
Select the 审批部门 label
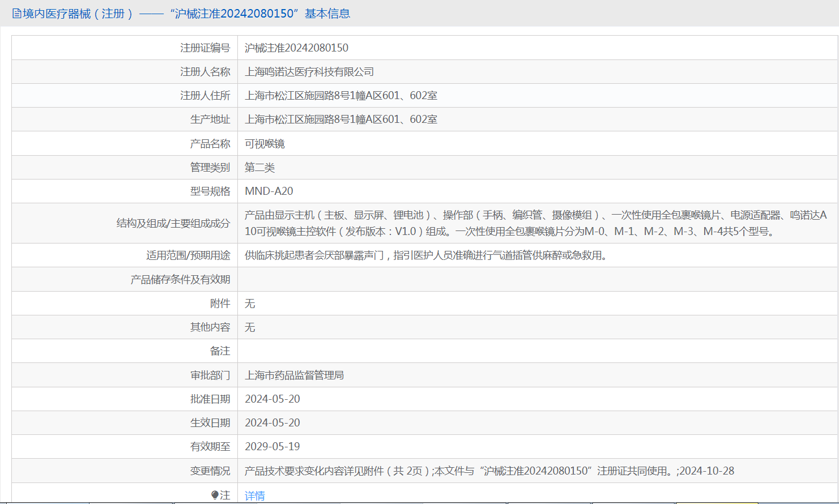210,375
